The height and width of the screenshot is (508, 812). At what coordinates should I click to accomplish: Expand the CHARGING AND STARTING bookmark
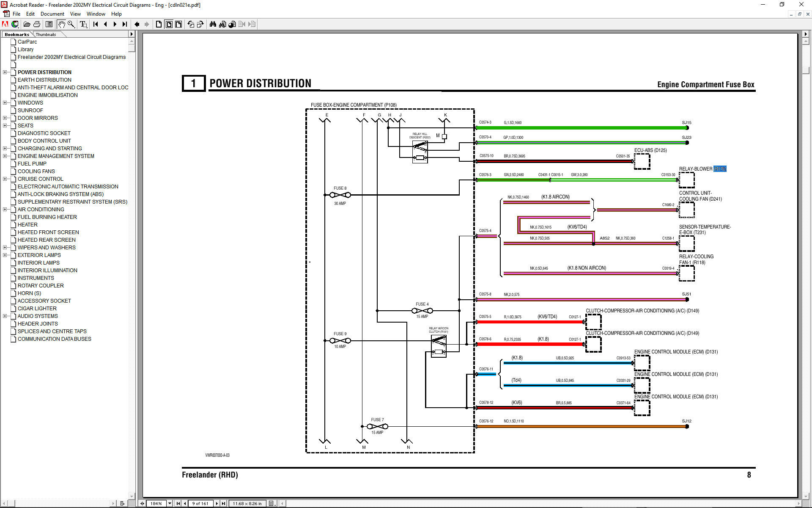[x=5, y=149]
